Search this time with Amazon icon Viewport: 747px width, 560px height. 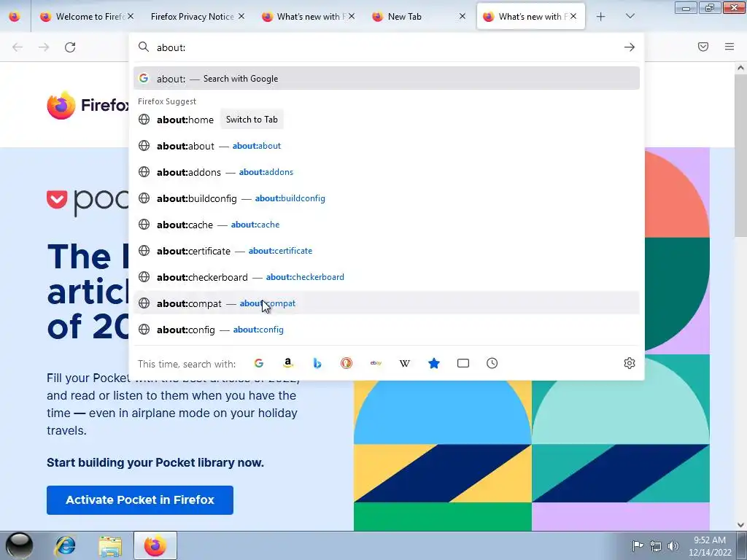click(x=287, y=363)
